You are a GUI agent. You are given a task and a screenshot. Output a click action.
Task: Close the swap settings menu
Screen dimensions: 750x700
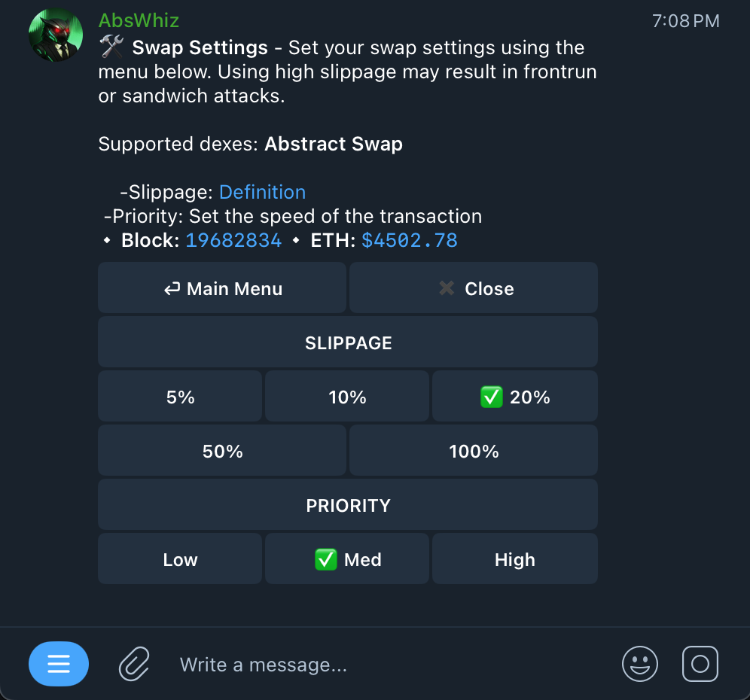[474, 288]
